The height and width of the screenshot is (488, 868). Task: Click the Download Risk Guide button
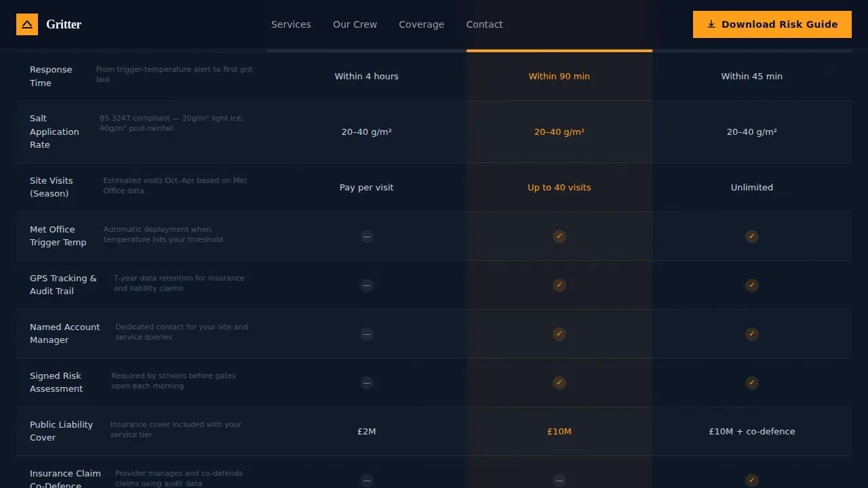coord(772,24)
